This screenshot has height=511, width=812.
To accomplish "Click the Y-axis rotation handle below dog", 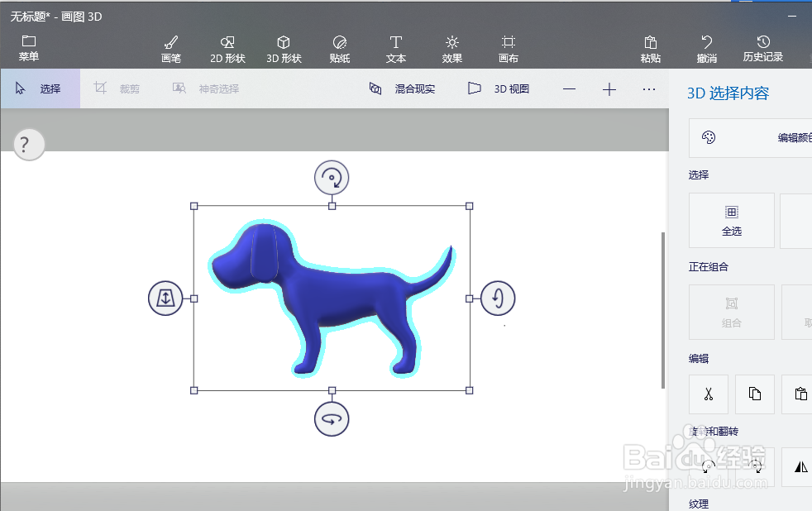I will tap(332, 419).
